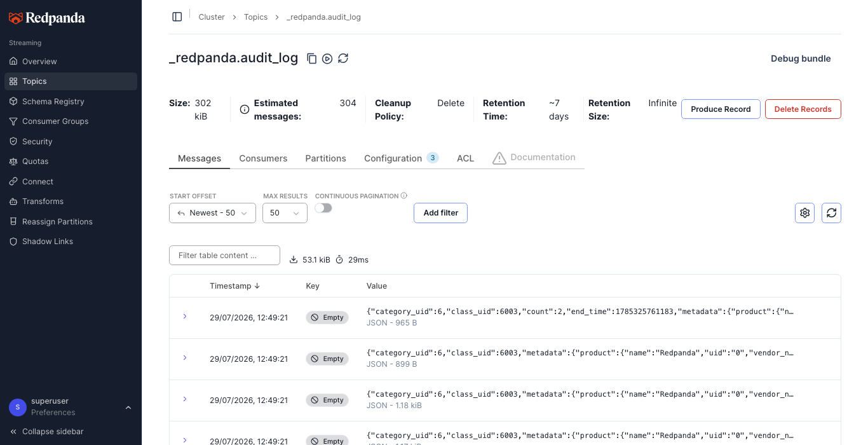
Task: Open superuser preferences menu chevron
Action: (128, 407)
